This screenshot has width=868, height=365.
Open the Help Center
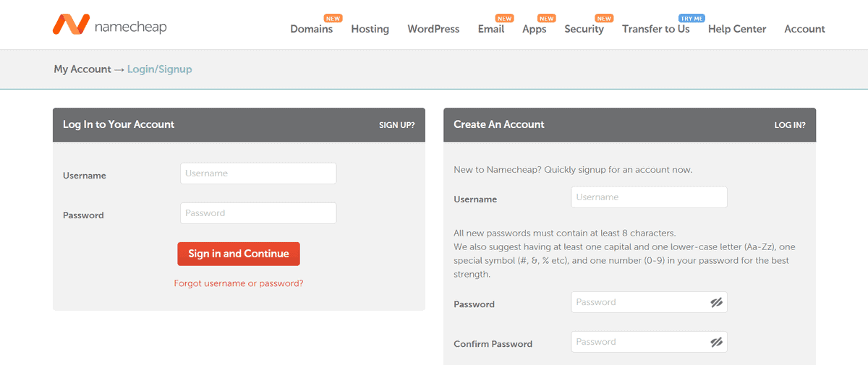click(737, 29)
